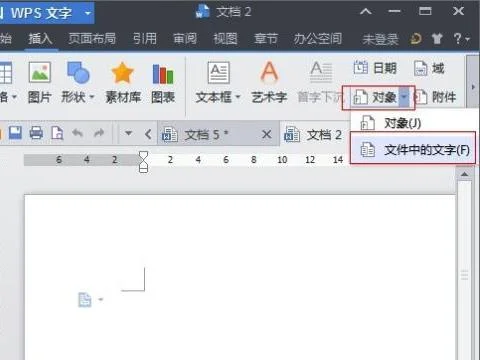Viewport: 480px width, 360px height.
Task: Open the 引用 ribbon tab
Action: 145,39
